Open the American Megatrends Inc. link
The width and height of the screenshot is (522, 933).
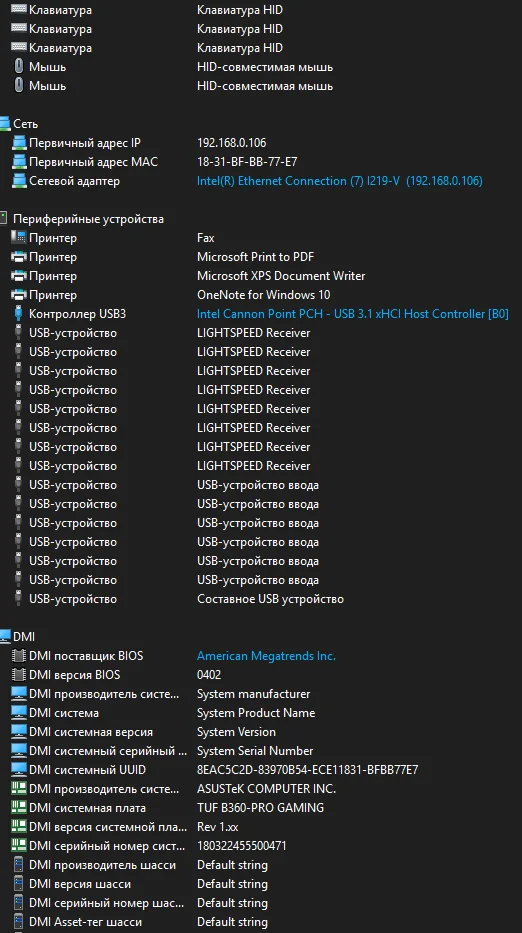[x=267, y=656]
